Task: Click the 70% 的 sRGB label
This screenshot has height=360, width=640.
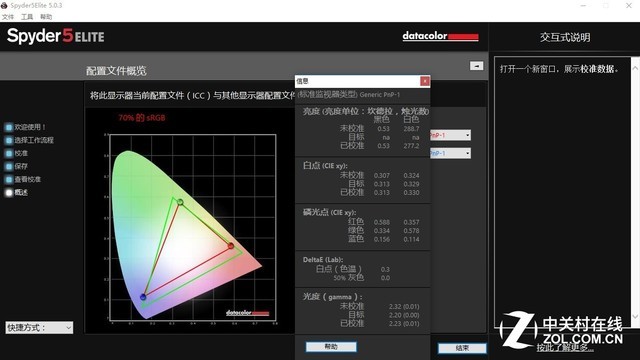Action: coord(142,118)
